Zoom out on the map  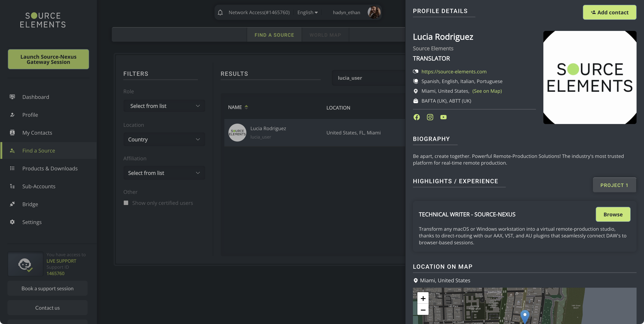423,310
